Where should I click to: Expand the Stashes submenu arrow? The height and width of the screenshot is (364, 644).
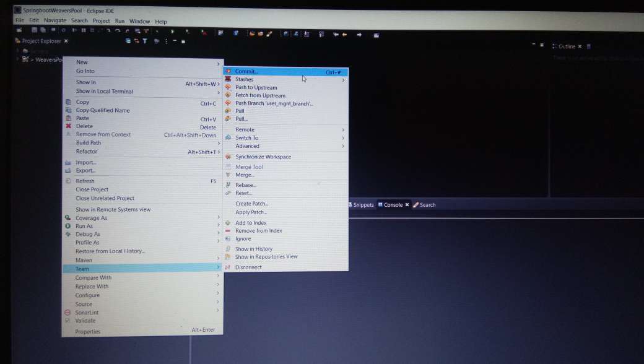[343, 80]
